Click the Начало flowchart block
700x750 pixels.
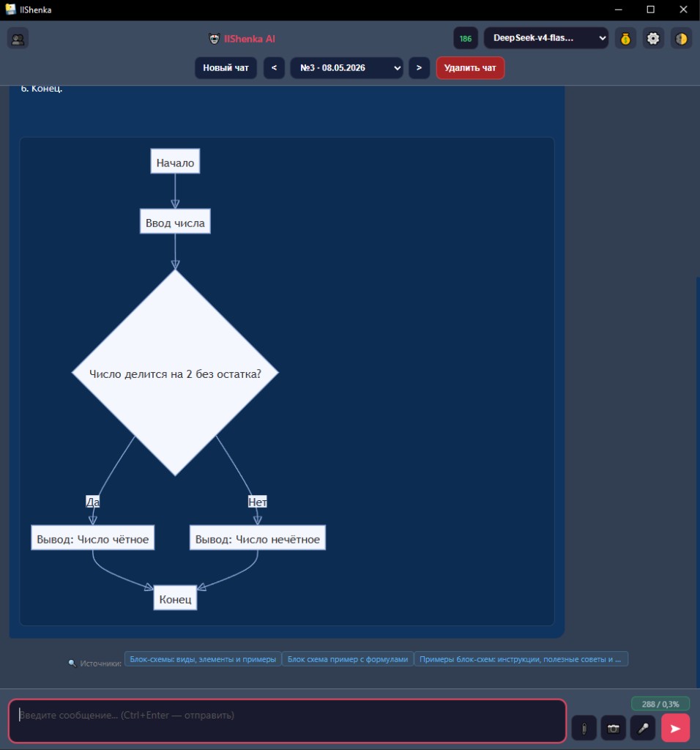(x=175, y=161)
